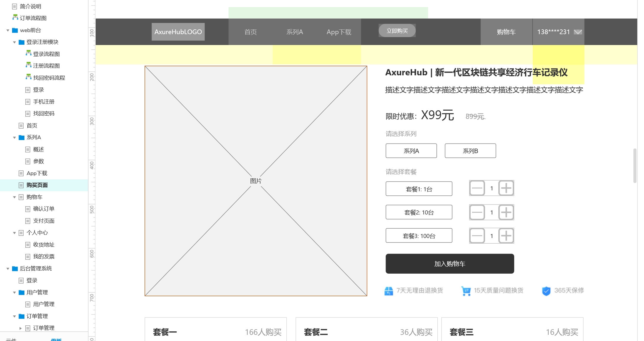Decrease quantity for 套餐2

[477, 212]
